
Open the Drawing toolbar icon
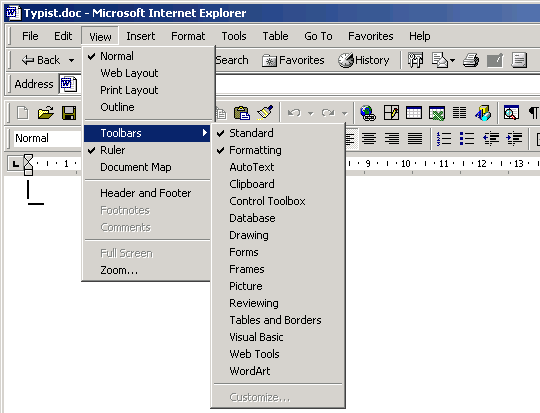pos(483,113)
